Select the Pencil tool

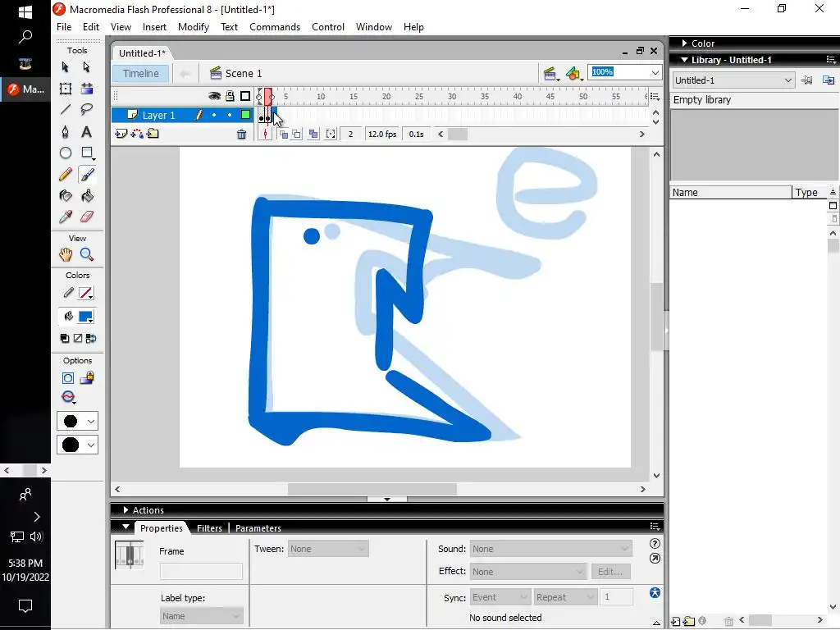point(66,175)
